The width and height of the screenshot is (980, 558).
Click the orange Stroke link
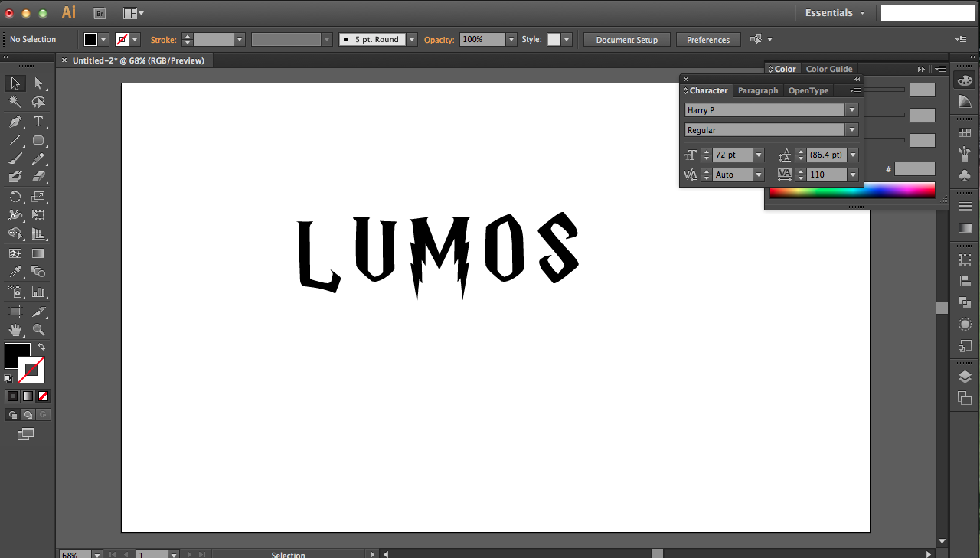click(163, 40)
